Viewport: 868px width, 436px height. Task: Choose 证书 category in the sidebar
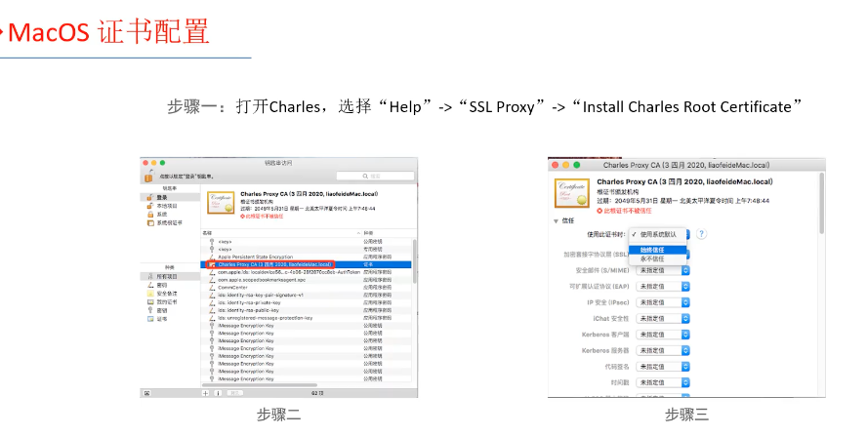[x=171, y=319]
